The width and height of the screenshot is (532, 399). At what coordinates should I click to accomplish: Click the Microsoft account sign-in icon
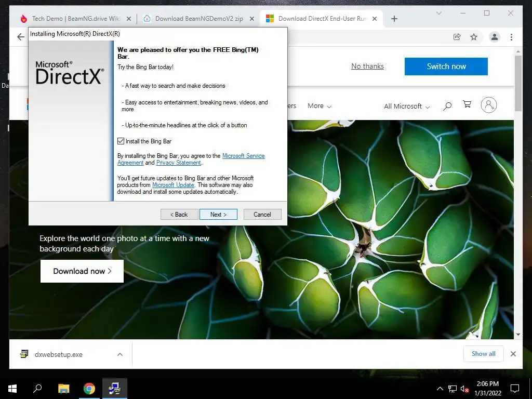(x=488, y=105)
